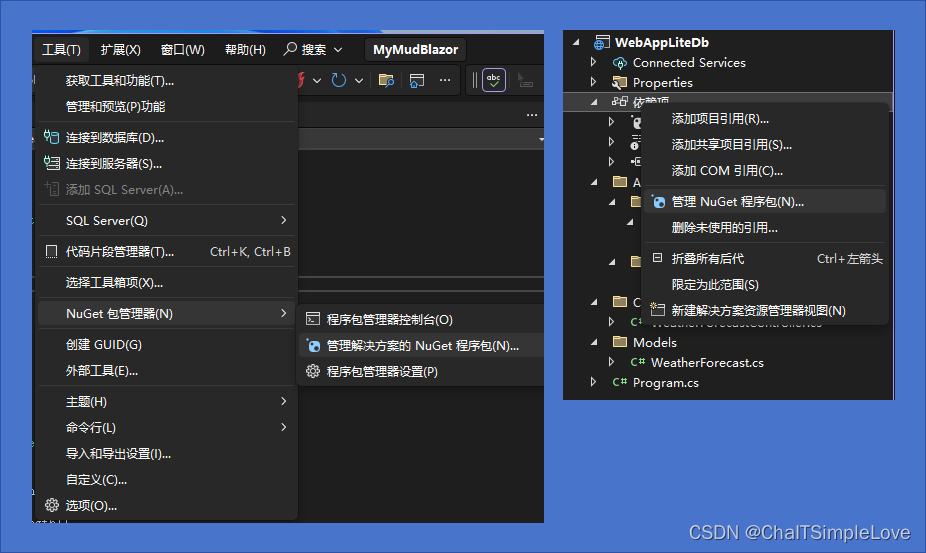Select 添加项目引用(R)... context menu item

click(765, 119)
